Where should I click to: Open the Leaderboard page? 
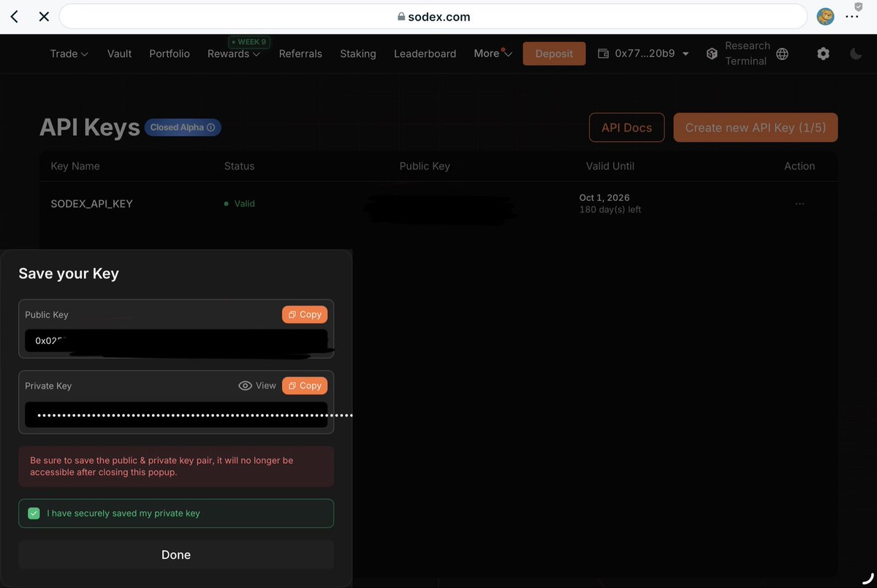pyautogui.click(x=425, y=53)
